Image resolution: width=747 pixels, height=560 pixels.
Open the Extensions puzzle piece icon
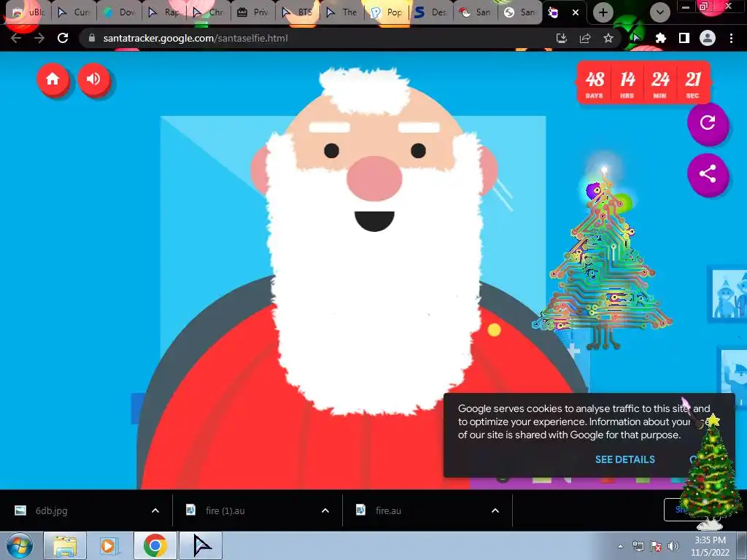(661, 38)
